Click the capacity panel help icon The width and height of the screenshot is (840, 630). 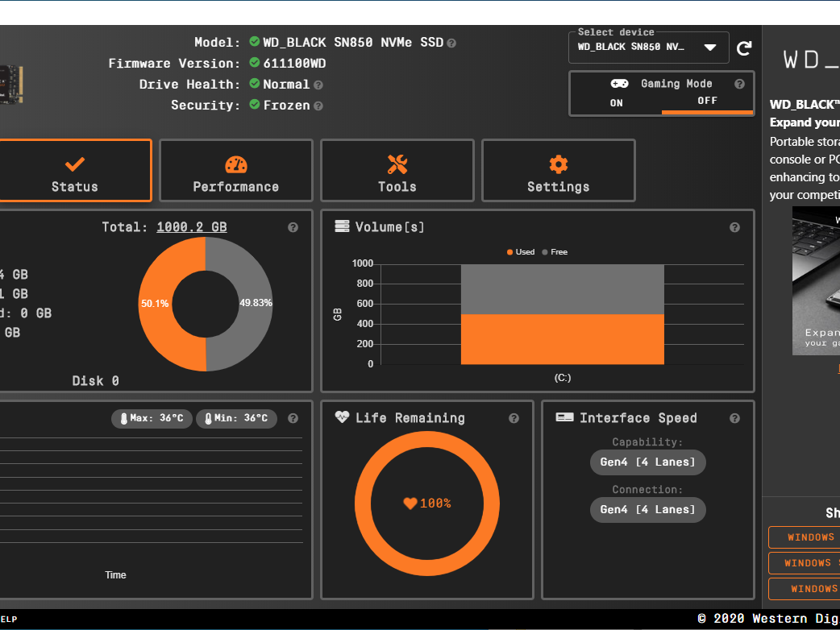pos(293,227)
